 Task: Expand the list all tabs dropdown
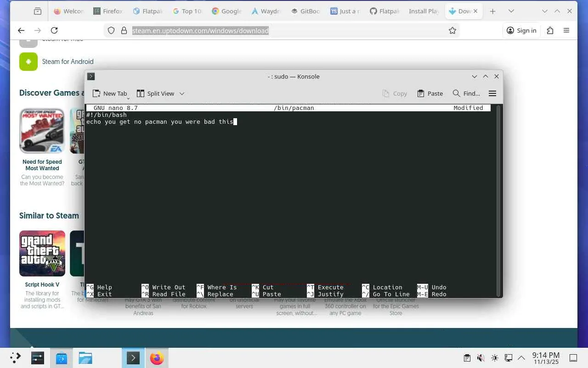coord(511,11)
